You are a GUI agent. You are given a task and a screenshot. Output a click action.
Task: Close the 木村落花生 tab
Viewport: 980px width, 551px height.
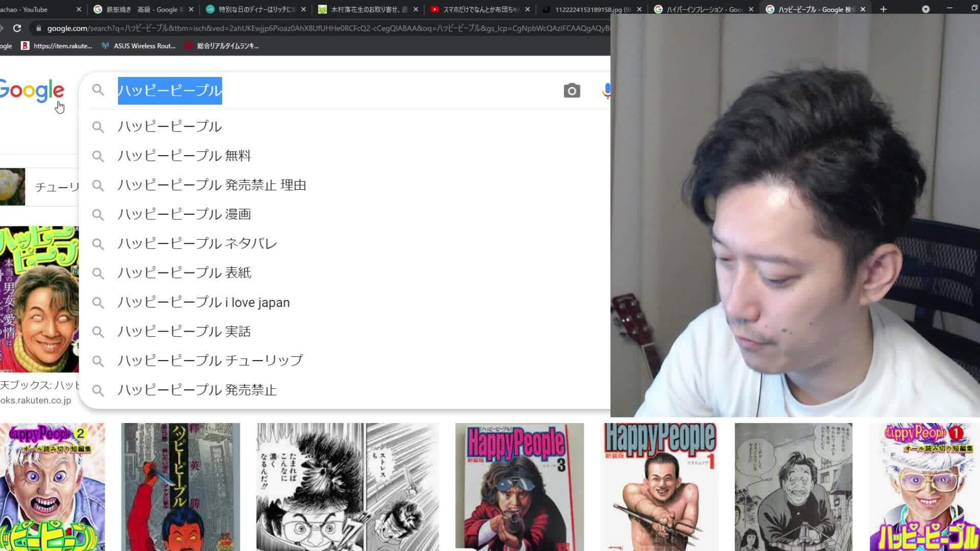pos(415,9)
